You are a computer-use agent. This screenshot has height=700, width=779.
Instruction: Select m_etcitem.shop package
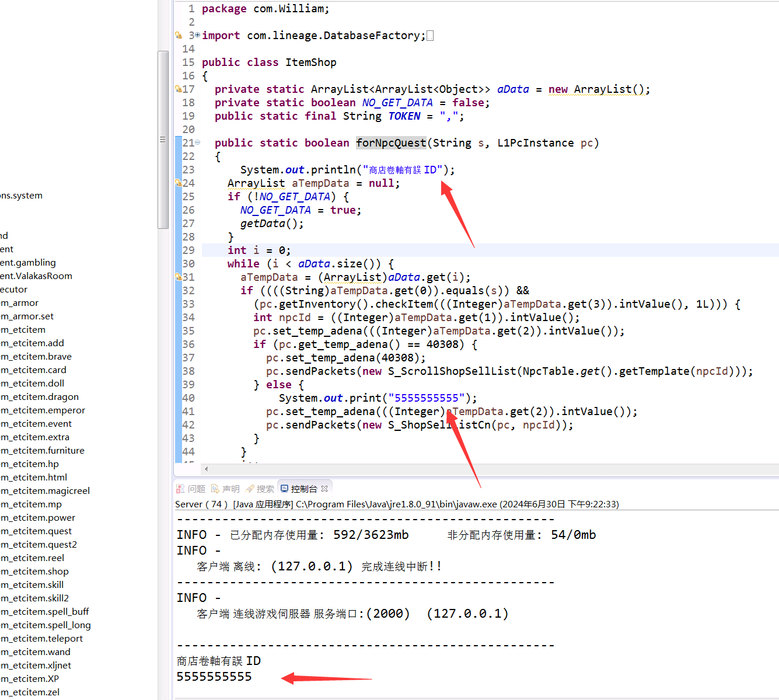[x=34, y=572]
